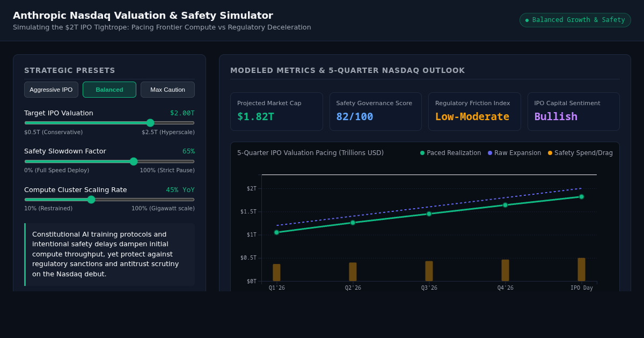Click the $0.5T (Conservative) slider label
Screen dimensions: 644x338
[53, 132]
